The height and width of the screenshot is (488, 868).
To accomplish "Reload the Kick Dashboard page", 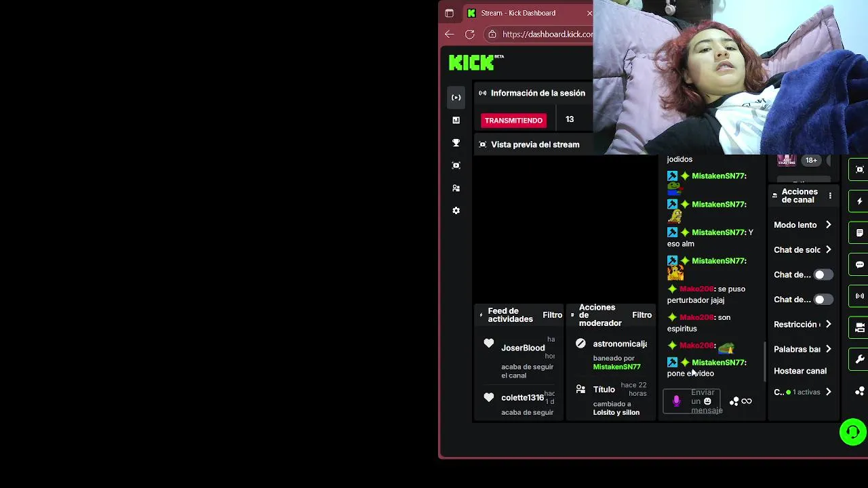I will (469, 34).
